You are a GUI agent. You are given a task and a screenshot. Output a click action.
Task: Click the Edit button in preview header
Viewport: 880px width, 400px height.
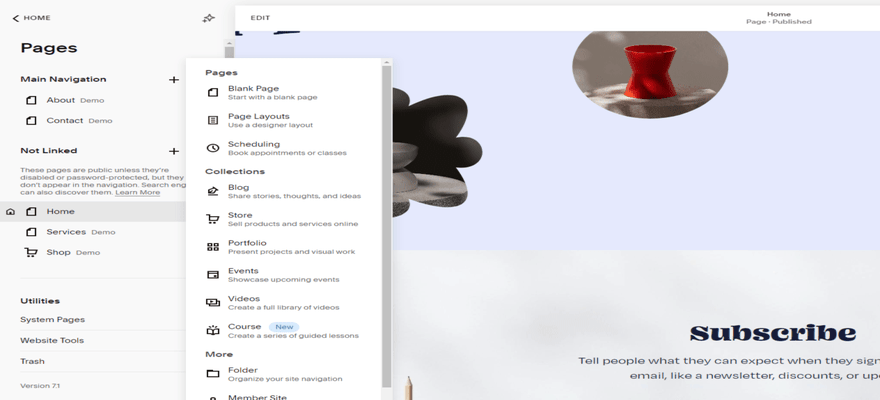click(x=260, y=18)
